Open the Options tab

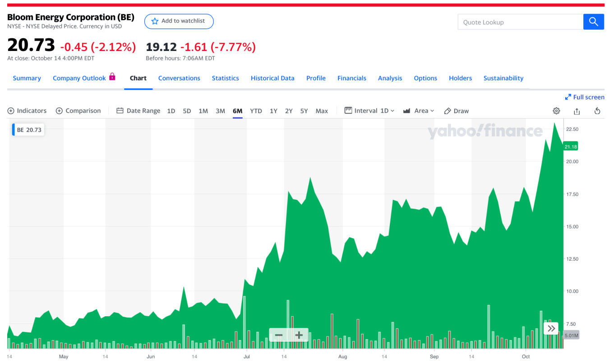click(x=425, y=78)
